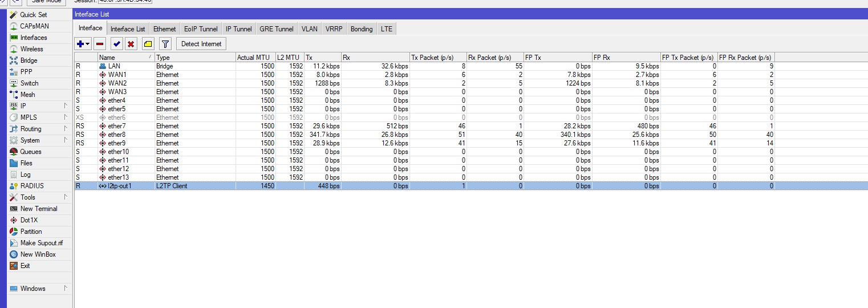Viewport: 868px width, 308px height.
Task: Switch to the Bonding tab
Action: [362, 29]
